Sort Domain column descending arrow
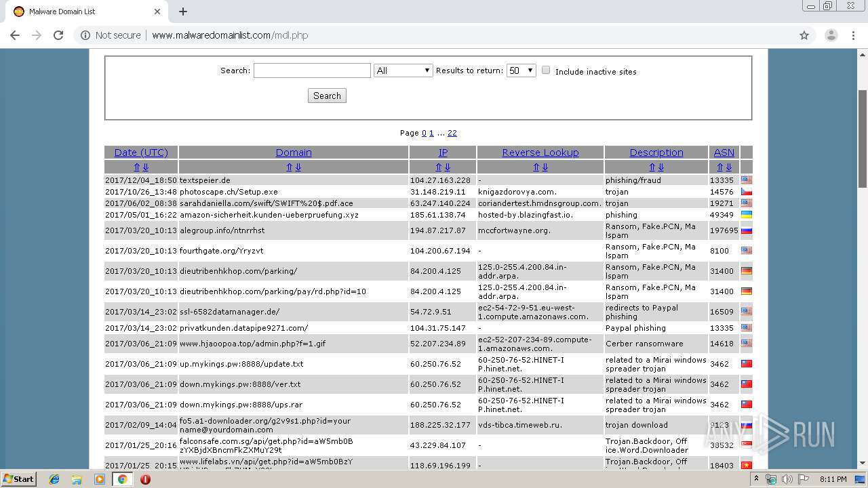The image size is (868, 488). click(298, 167)
